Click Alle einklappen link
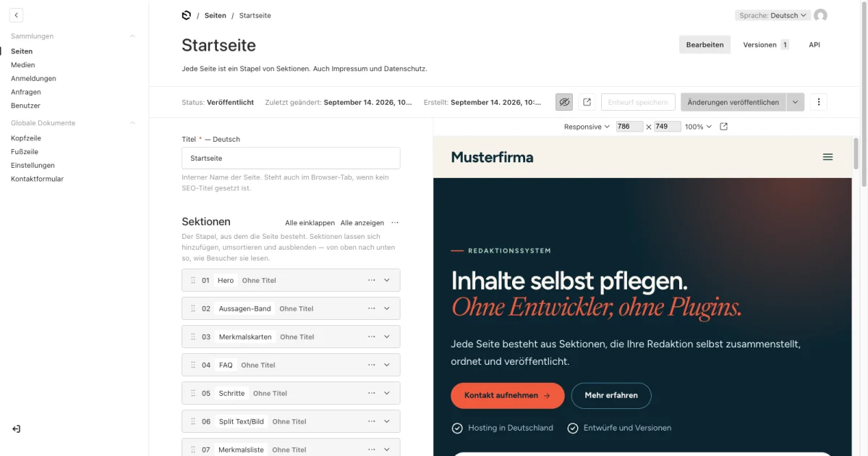 (x=310, y=223)
